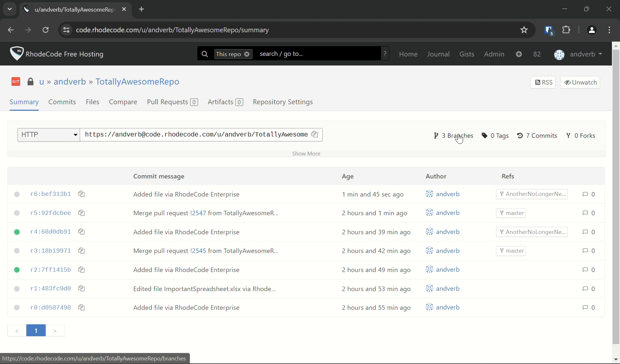Image resolution: width=620 pixels, height=364 pixels.
Task: Open notifications counter 82
Action: [x=537, y=54]
